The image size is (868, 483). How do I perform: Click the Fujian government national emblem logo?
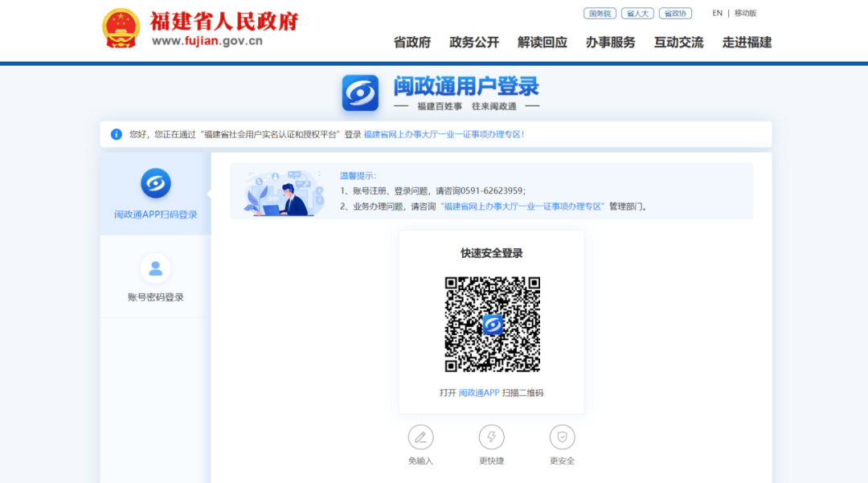tap(121, 28)
